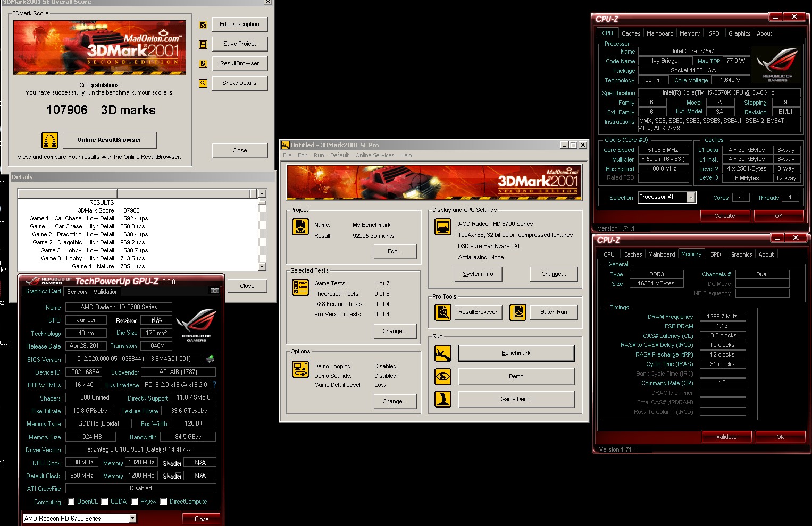Enable the OpenCL checkbox in GPU-Z

click(71, 502)
